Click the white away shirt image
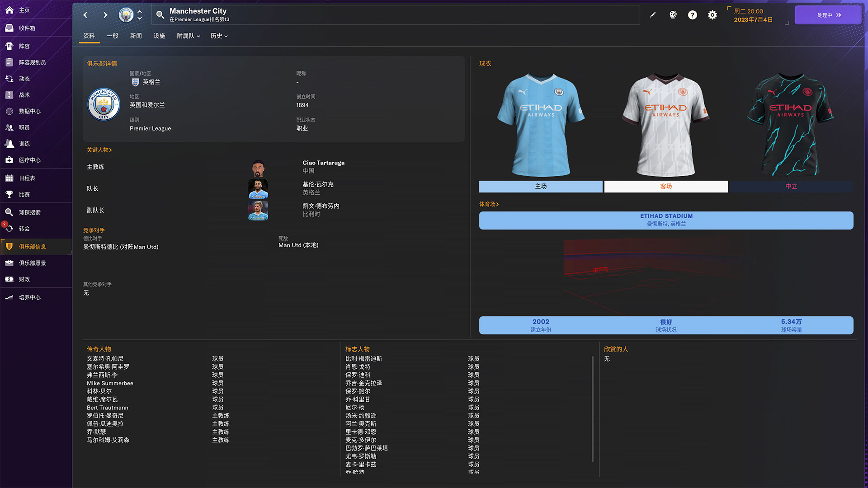The image size is (868, 488). (666, 125)
